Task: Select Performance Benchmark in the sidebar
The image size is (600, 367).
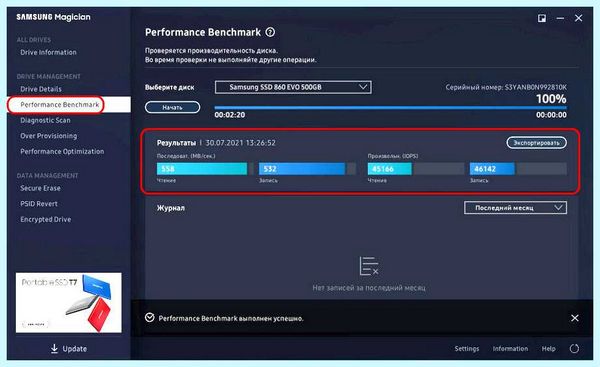Action: [x=69, y=105]
